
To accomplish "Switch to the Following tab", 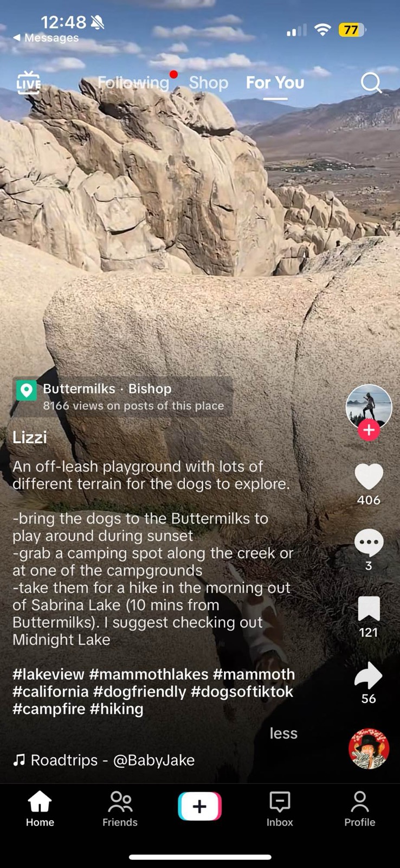I will click(x=133, y=82).
